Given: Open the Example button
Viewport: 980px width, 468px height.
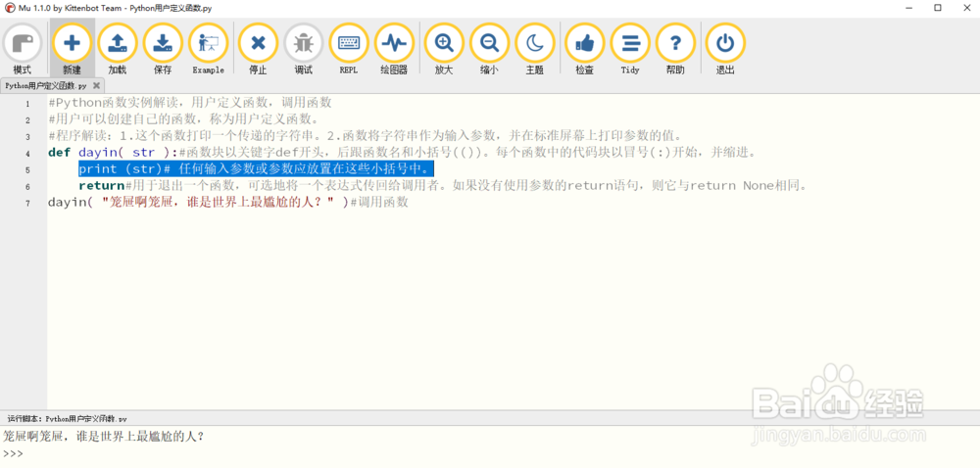Looking at the screenshot, I should (208, 49).
